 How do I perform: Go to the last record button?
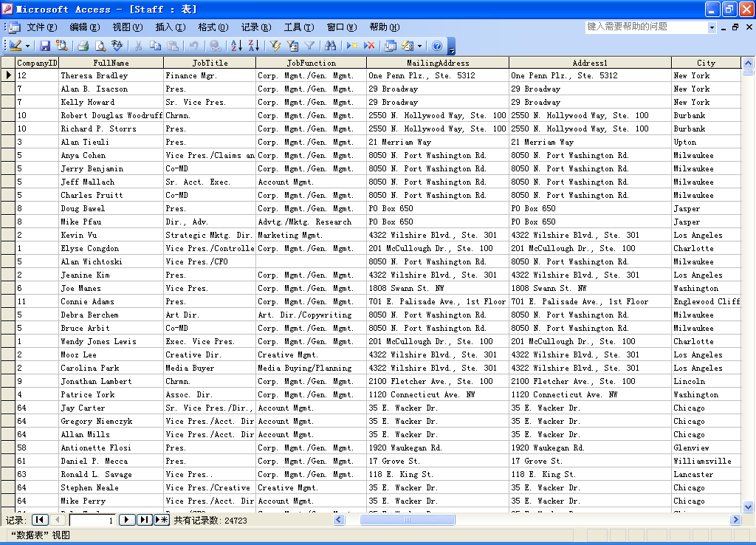click(144, 520)
